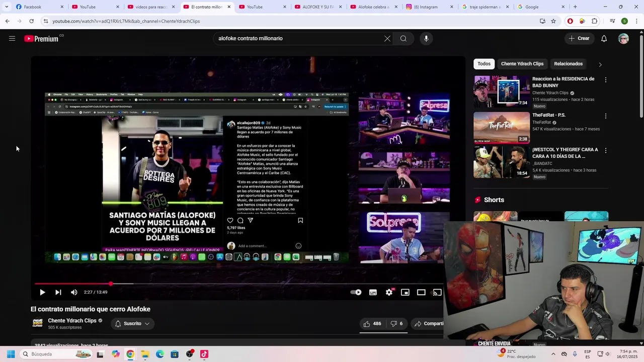Select the Todos filter chip
Viewport: 644px width, 362px height.
click(x=484, y=64)
